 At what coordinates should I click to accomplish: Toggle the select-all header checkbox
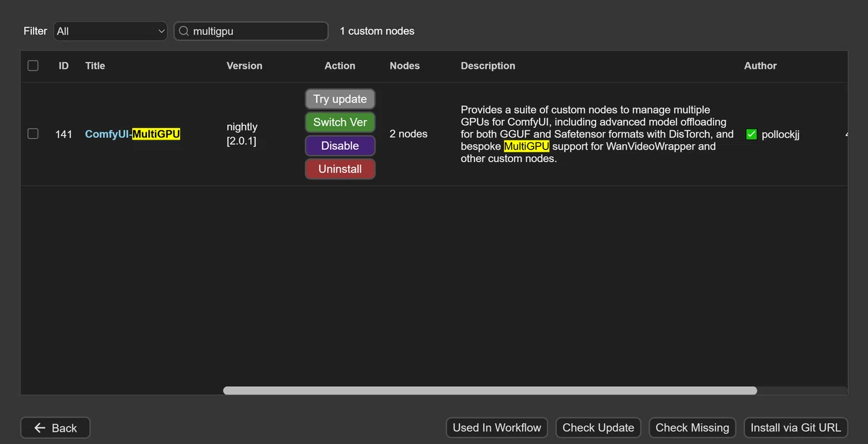click(x=33, y=66)
